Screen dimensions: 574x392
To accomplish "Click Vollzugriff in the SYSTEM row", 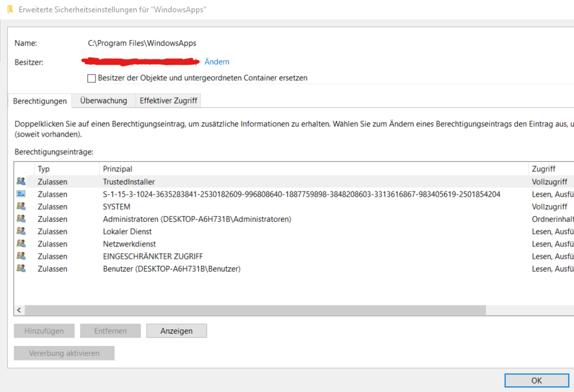I will [x=549, y=206].
